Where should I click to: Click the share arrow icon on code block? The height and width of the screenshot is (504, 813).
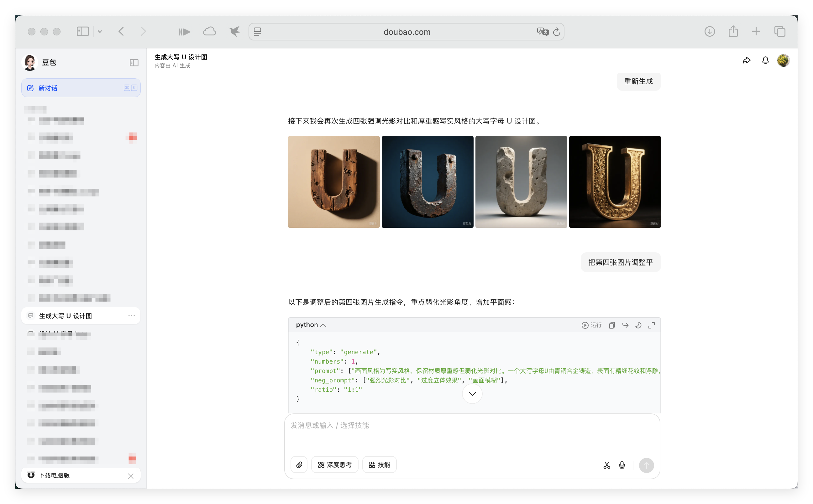[625, 325]
